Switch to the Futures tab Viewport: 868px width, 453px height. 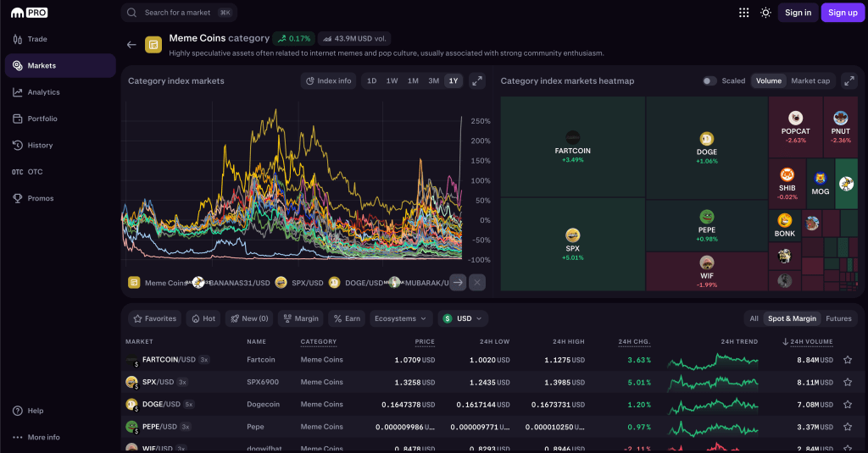coord(837,318)
